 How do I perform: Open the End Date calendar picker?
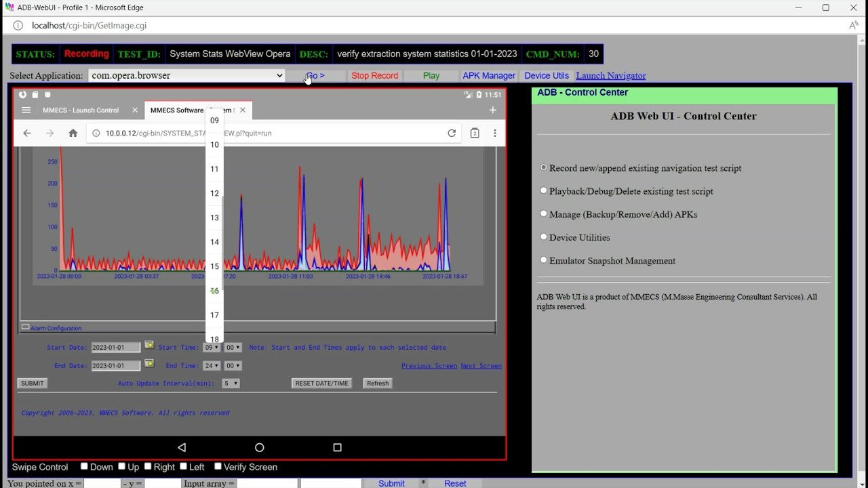(x=149, y=363)
